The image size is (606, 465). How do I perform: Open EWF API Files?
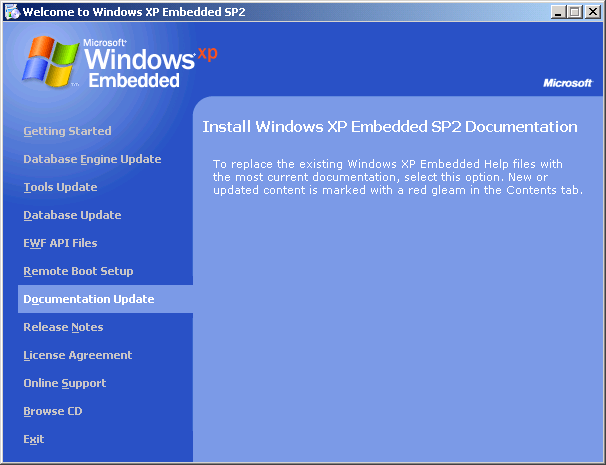(60, 243)
